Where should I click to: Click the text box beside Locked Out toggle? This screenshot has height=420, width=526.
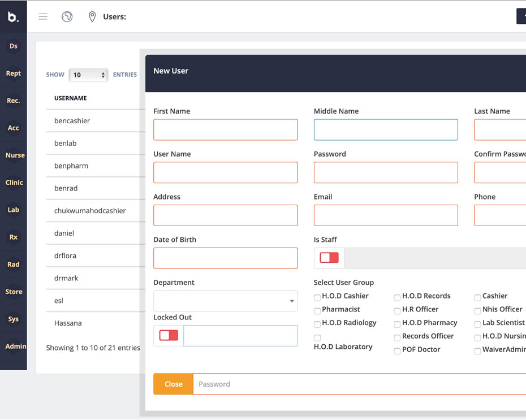tap(240, 336)
